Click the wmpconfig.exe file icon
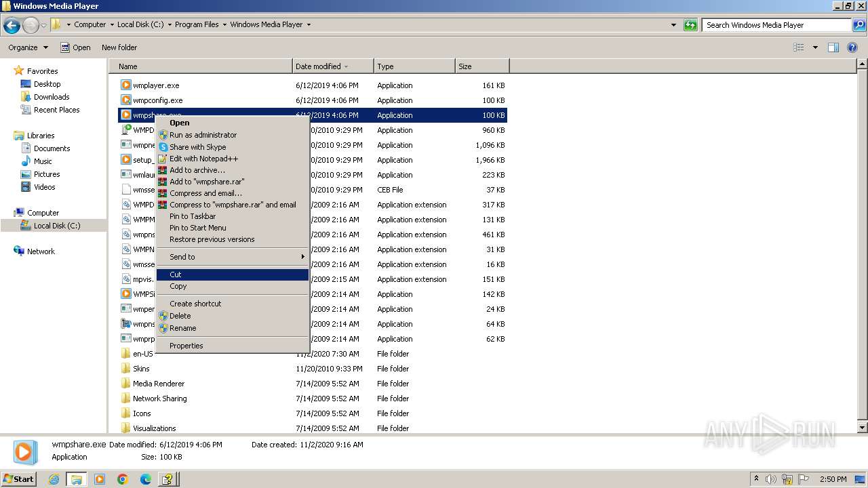Viewport: 868px width, 488px height. click(x=125, y=100)
